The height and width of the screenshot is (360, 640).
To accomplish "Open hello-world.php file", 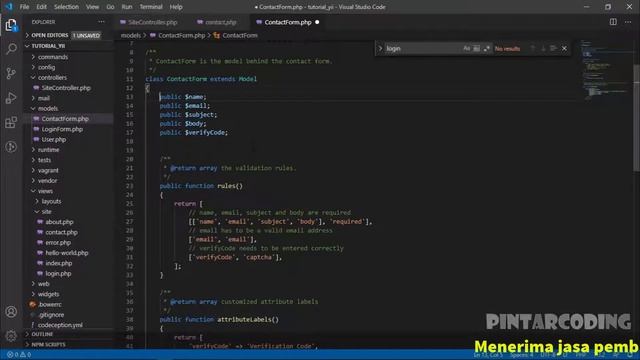I will pyautogui.click(x=67, y=253).
